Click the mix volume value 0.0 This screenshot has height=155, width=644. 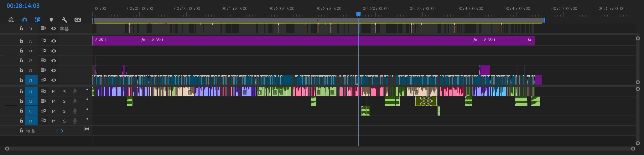point(59,131)
